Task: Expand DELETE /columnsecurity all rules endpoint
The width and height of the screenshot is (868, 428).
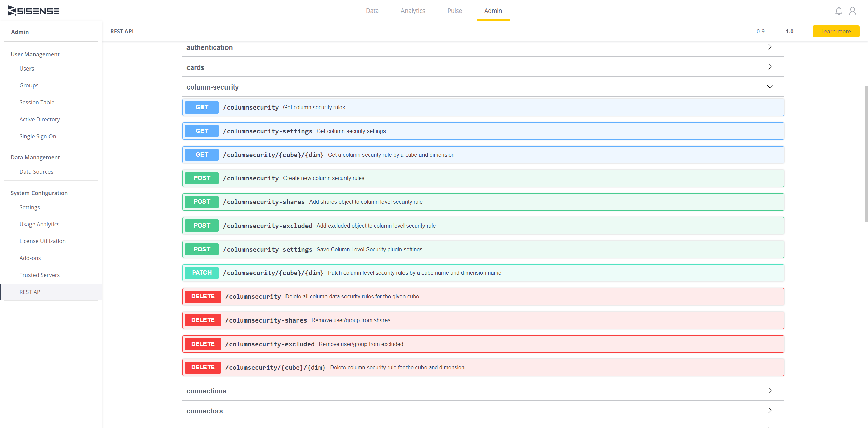Action: coord(483,296)
